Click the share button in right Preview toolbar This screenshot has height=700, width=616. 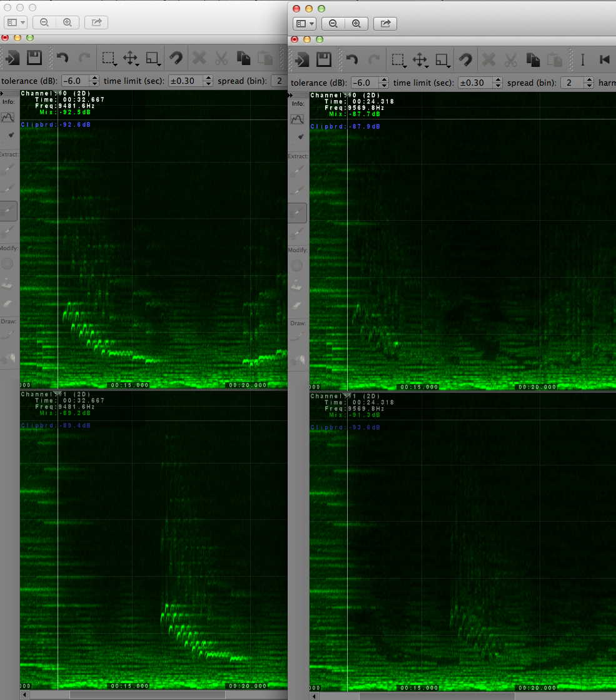pos(385,24)
